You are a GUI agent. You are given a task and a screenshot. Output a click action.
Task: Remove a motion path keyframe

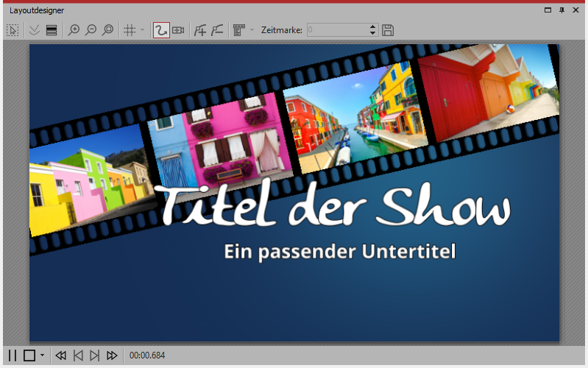217,30
